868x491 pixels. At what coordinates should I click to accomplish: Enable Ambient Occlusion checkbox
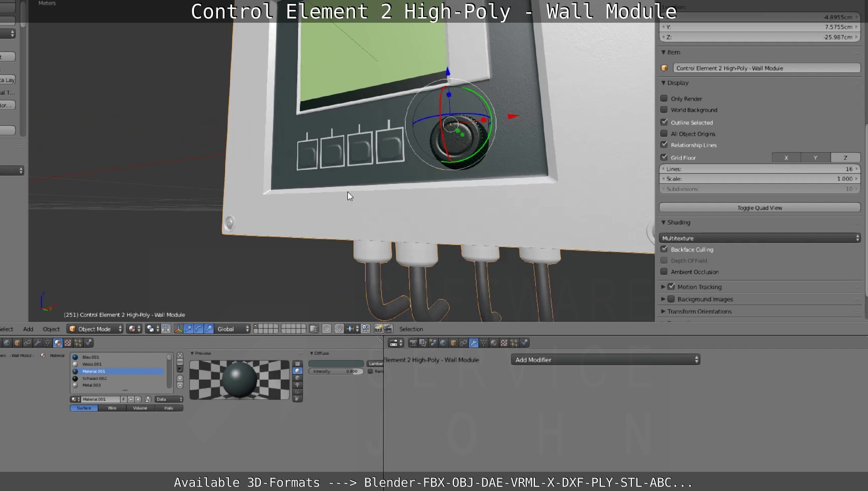[664, 272]
